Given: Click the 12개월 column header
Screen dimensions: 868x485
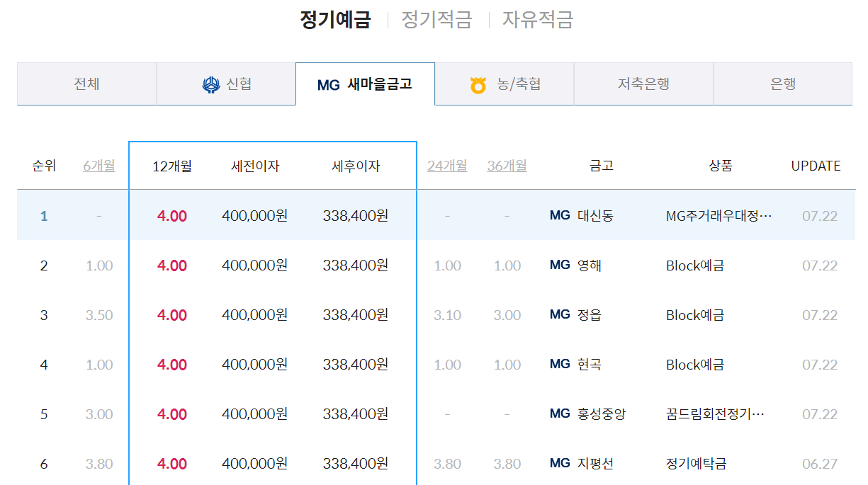Looking at the screenshot, I should (172, 166).
